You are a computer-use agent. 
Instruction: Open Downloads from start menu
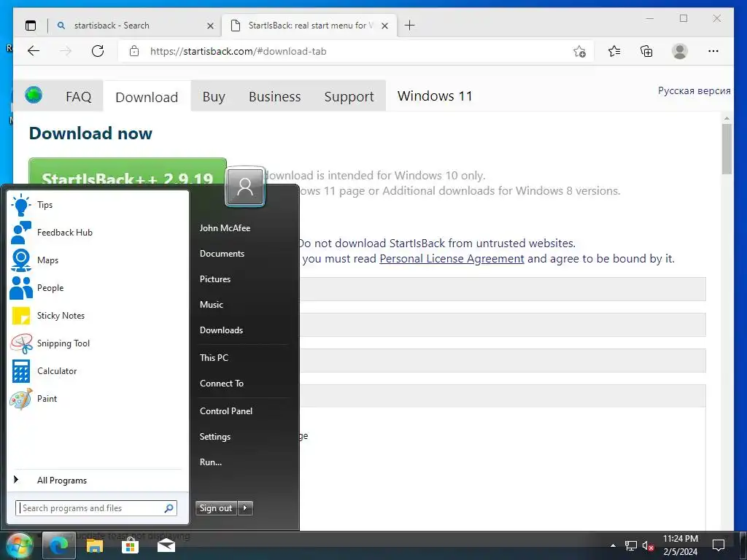click(x=222, y=330)
